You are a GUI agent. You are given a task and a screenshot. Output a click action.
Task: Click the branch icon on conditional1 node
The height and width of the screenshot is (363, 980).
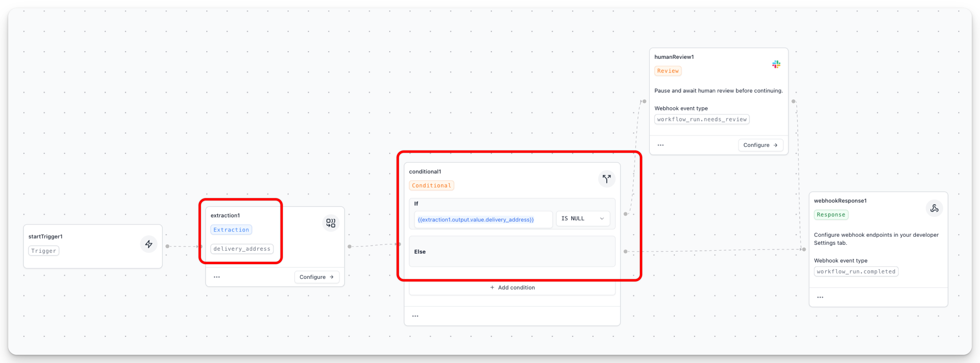pos(606,179)
